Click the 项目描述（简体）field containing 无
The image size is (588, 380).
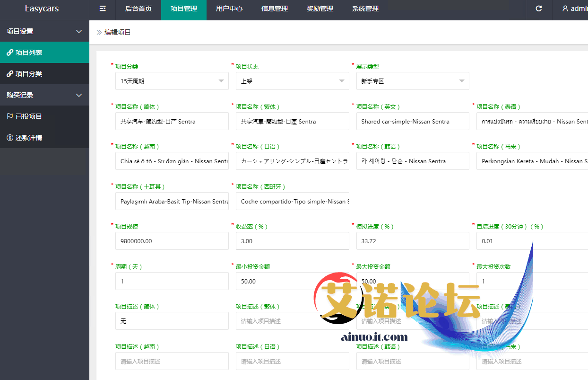click(172, 321)
